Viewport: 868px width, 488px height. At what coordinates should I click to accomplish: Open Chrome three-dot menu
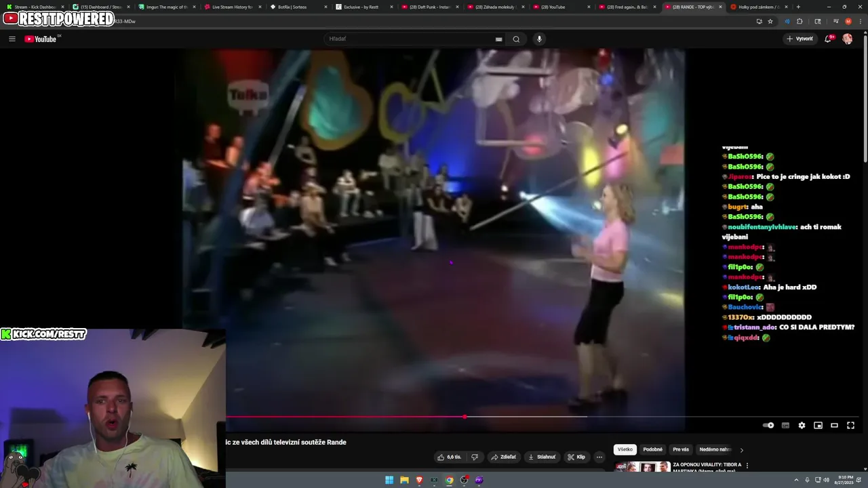860,21
